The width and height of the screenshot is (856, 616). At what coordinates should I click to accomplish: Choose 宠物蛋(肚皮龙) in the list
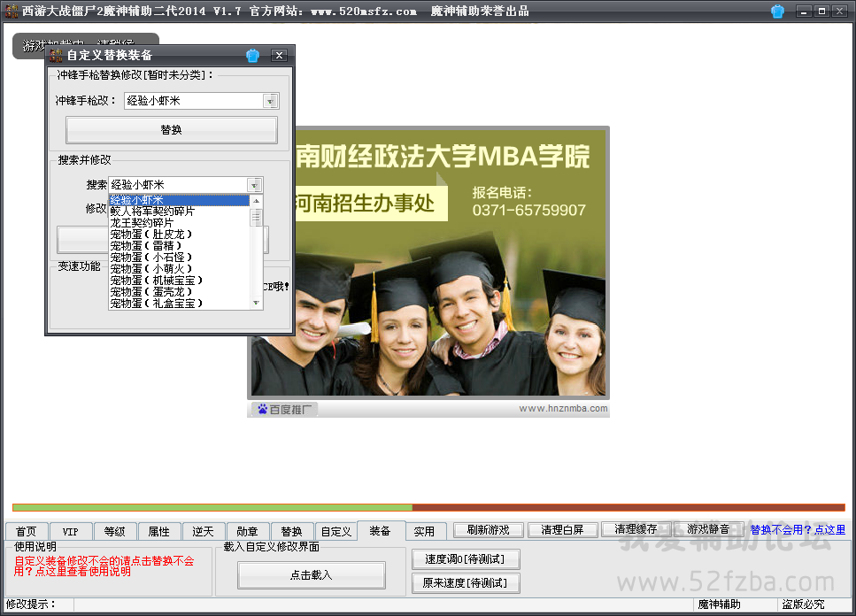[179, 234]
